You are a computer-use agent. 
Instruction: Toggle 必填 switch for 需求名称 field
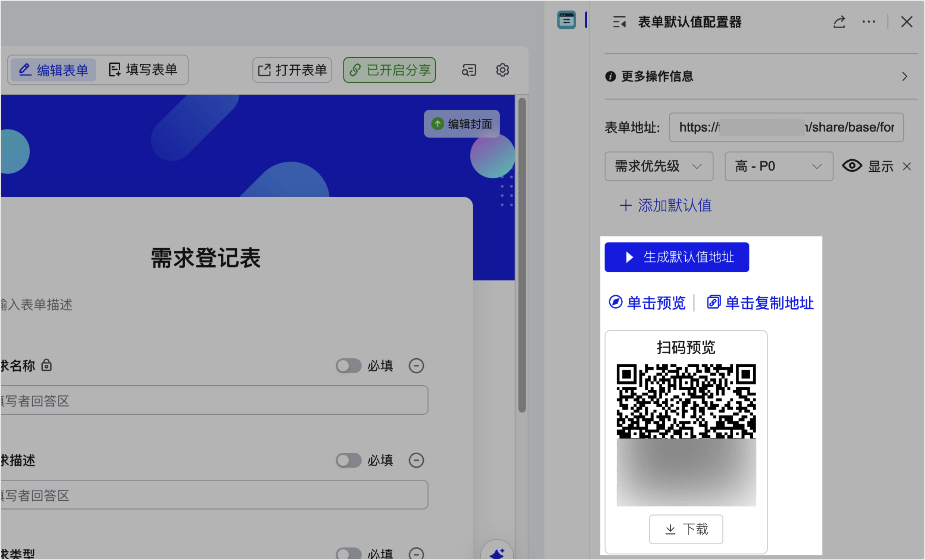tap(348, 366)
